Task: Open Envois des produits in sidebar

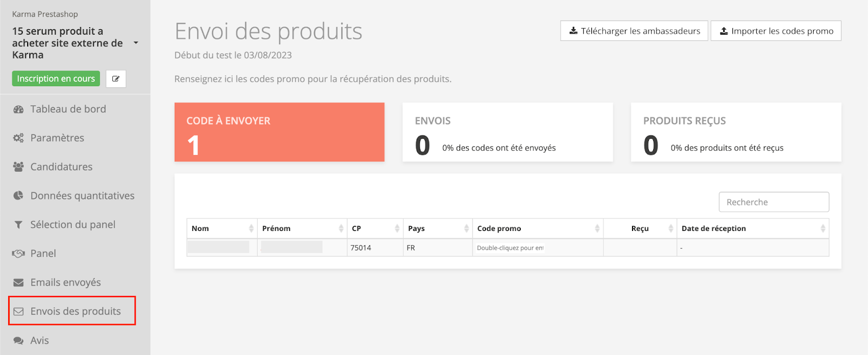Action: [x=75, y=311]
